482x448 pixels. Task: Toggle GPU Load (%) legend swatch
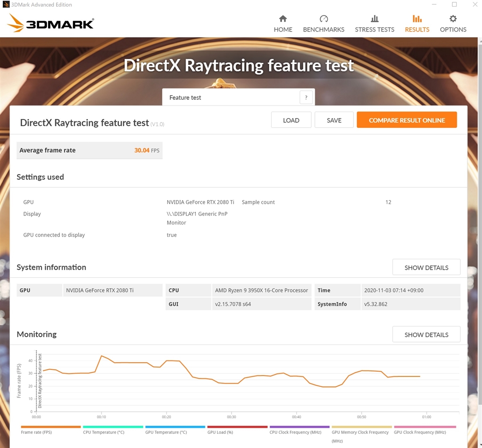237,427
